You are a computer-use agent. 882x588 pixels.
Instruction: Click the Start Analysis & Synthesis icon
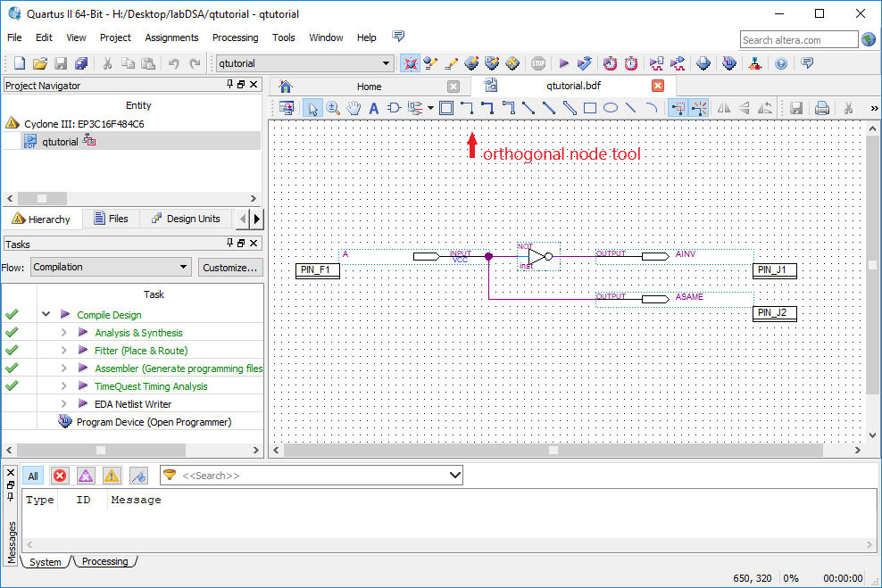(x=585, y=63)
